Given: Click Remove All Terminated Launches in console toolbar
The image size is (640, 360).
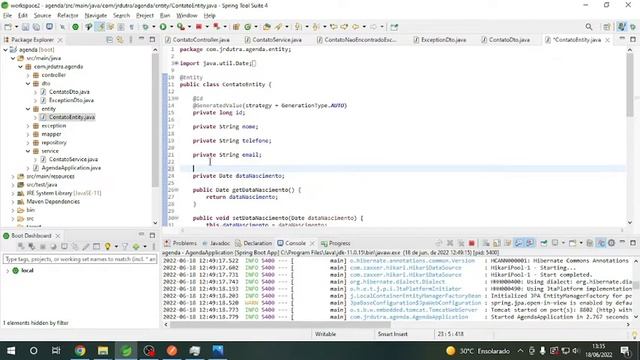Looking at the screenshot, I should point(461,243).
